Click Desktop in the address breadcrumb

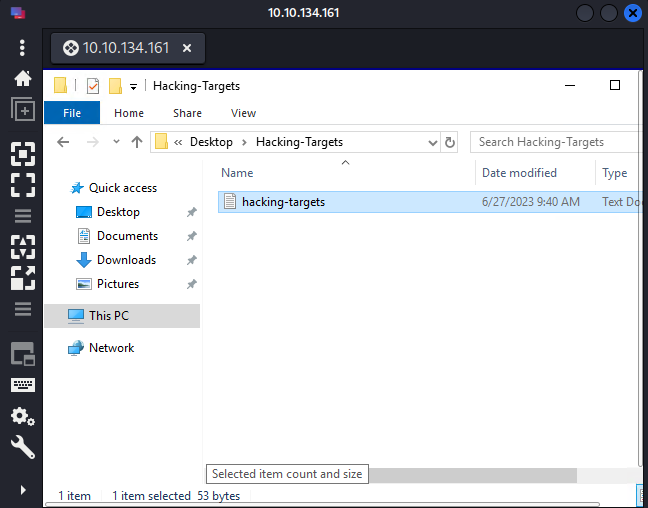(x=211, y=142)
